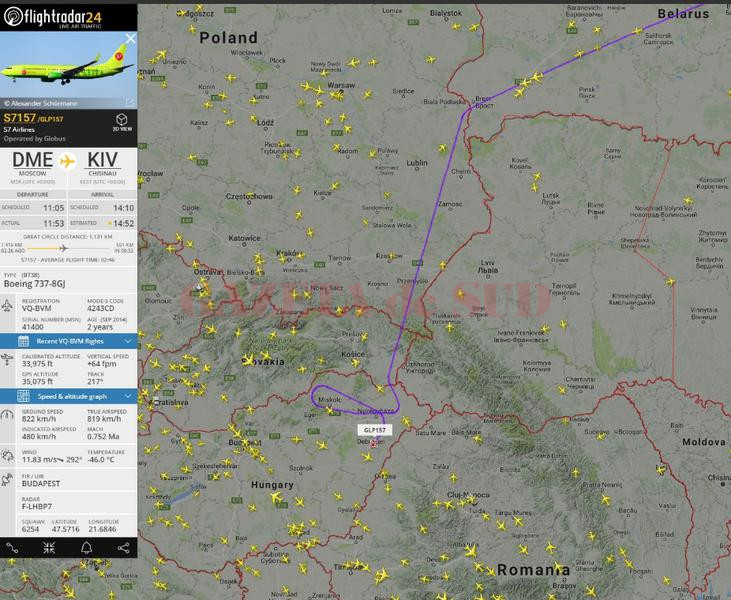The image size is (731, 600).
Task: Click the DME Moscow departure airport
Action: click(x=33, y=168)
